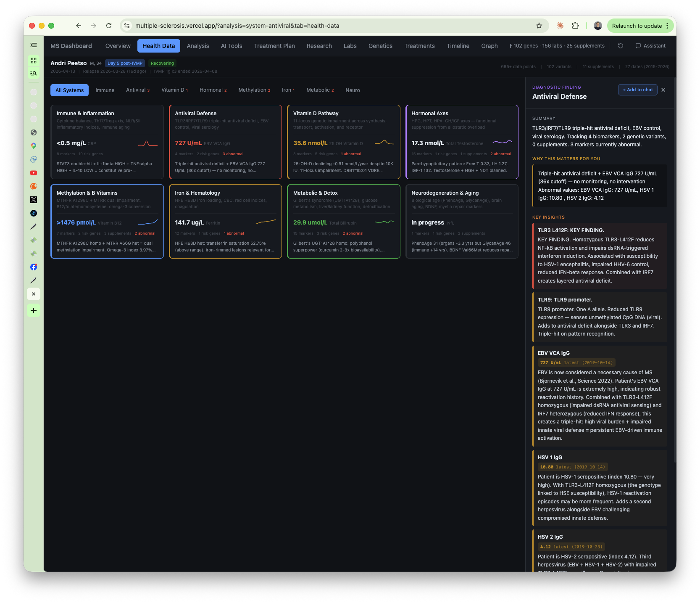Open Google Maps from the sidebar
This screenshot has height=603, width=700.
[x=34, y=146]
